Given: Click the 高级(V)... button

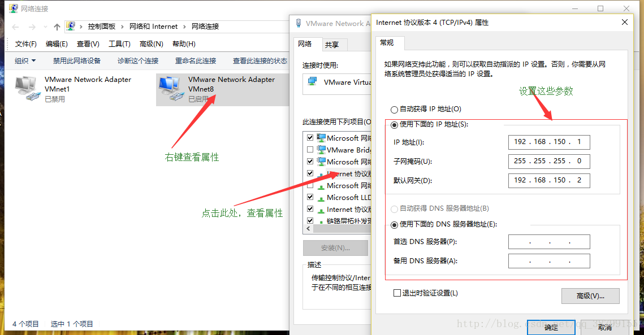Looking at the screenshot, I should pyautogui.click(x=590, y=296).
